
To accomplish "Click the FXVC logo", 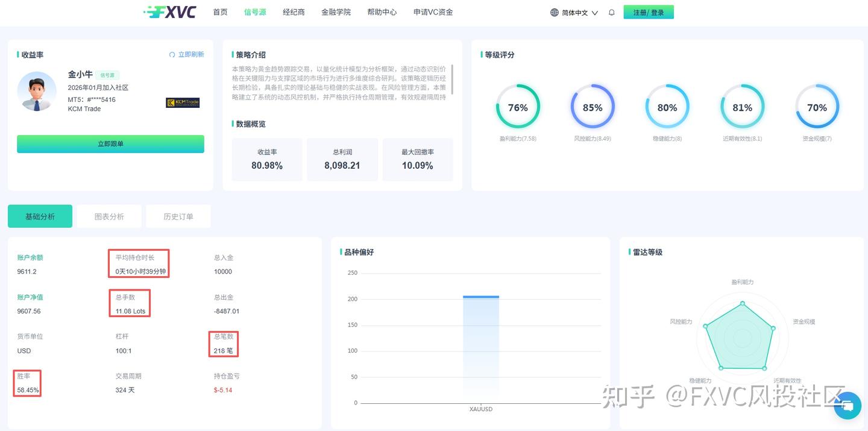I will 169,11.
